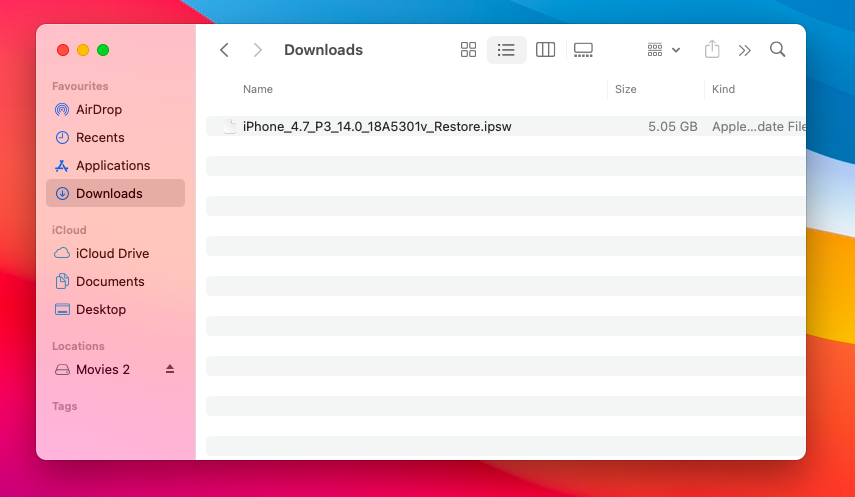Switch to icon grid view
This screenshot has height=497, width=855.
click(x=468, y=50)
